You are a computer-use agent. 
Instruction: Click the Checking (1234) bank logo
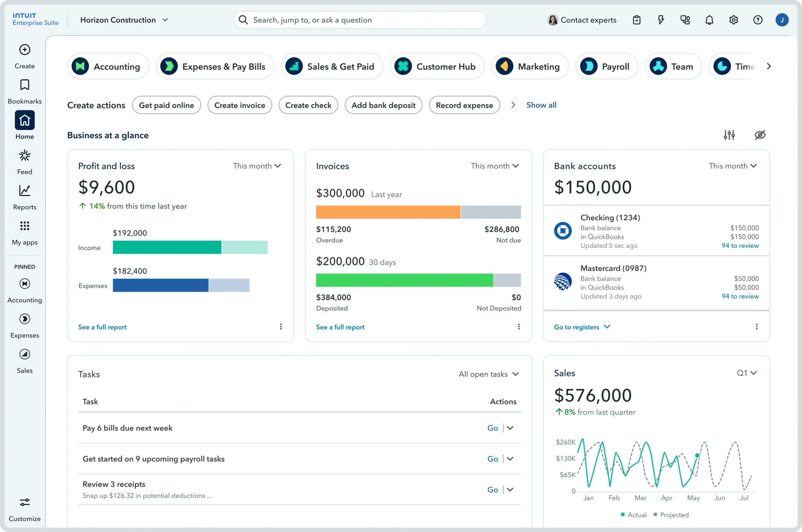(x=563, y=231)
